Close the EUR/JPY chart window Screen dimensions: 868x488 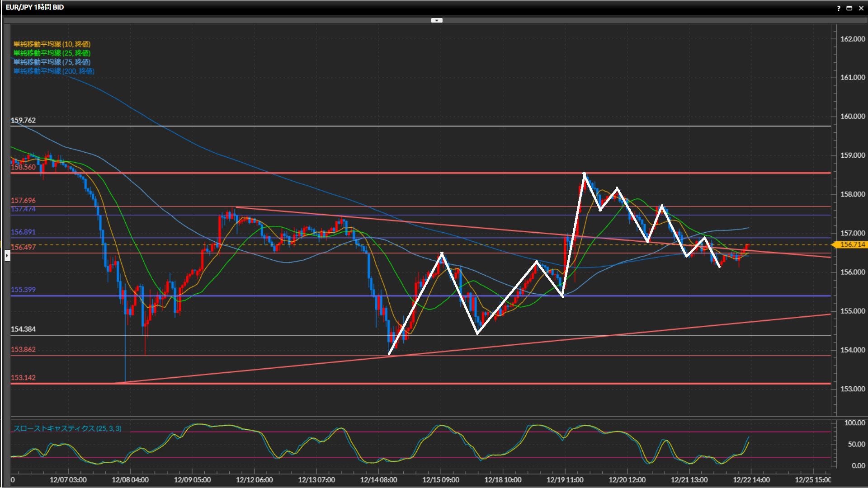click(x=861, y=8)
